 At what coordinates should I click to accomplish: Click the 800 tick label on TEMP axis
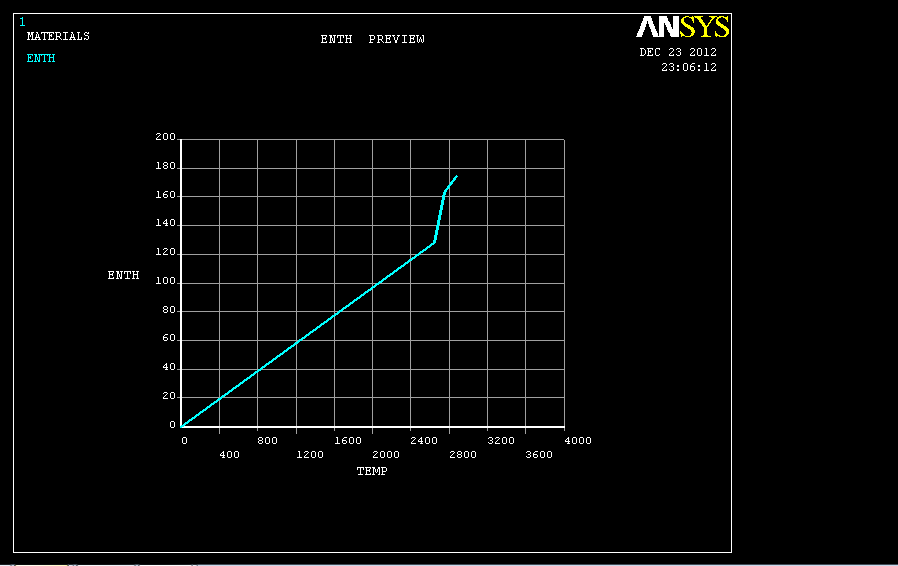[267, 441]
